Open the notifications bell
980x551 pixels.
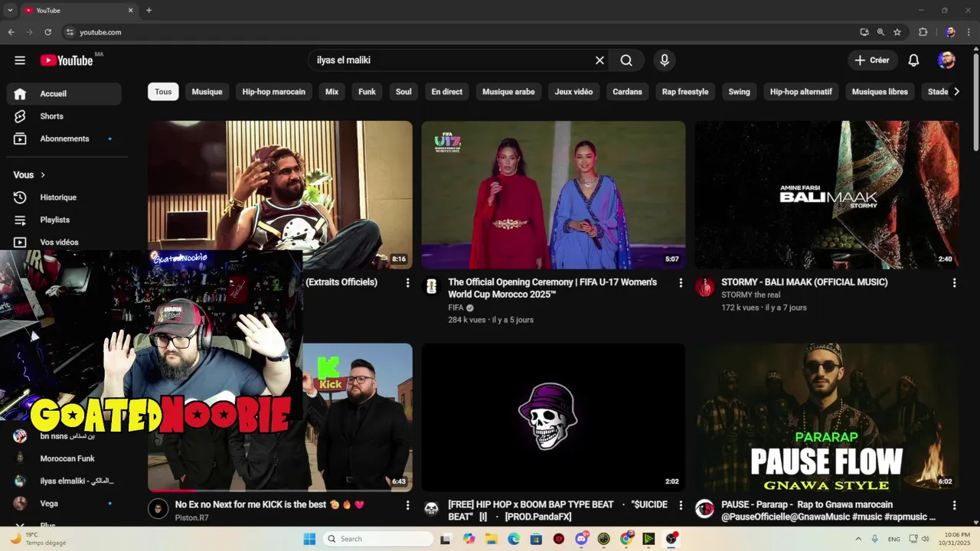(x=913, y=60)
